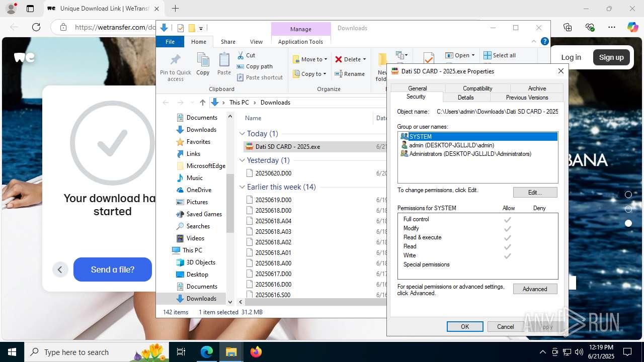The width and height of the screenshot is (644, 362).
Task: Open Task View on the taskbar
Action: click(182, 352)
